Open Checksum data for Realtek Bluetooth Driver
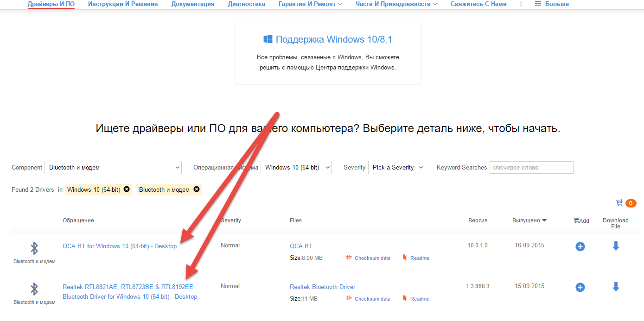 click(368, 299)
